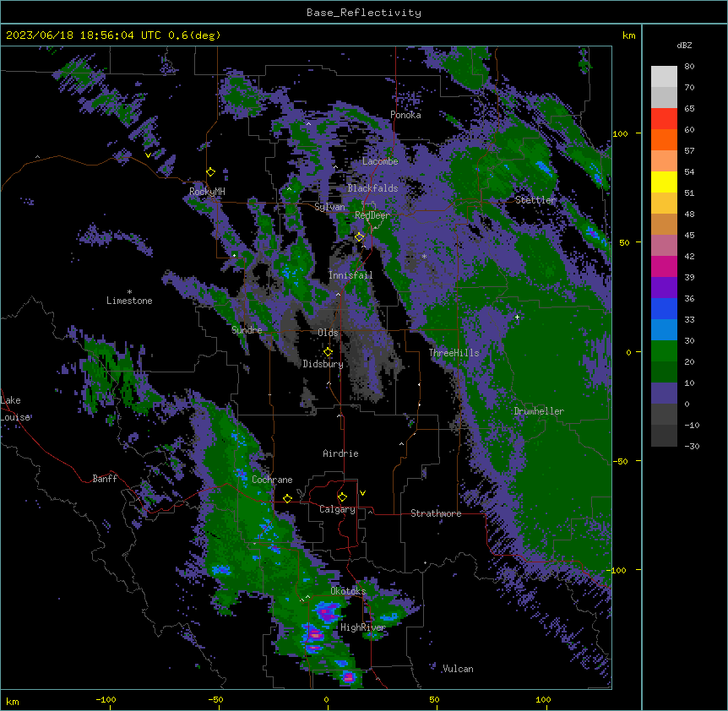Click the Drumheller label
The image size is (728, 711).
(x=539, y=411)
